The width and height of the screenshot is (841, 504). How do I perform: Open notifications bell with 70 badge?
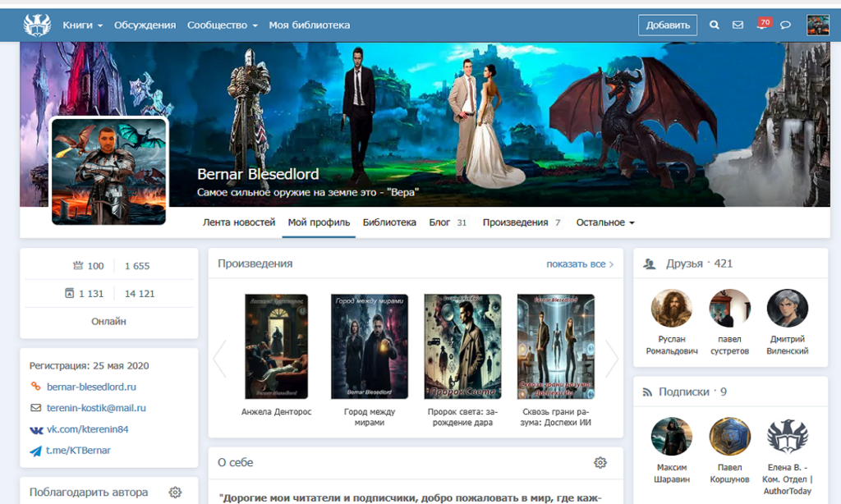(x=762, y=25)
